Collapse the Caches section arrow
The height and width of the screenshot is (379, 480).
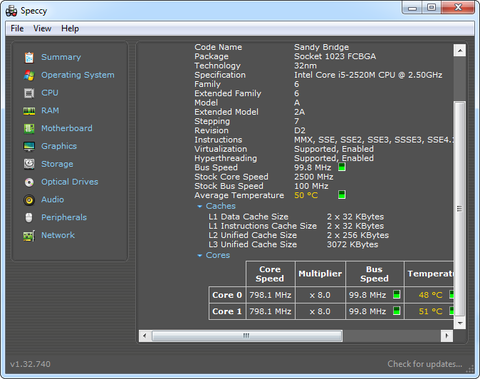pos(200,206)
